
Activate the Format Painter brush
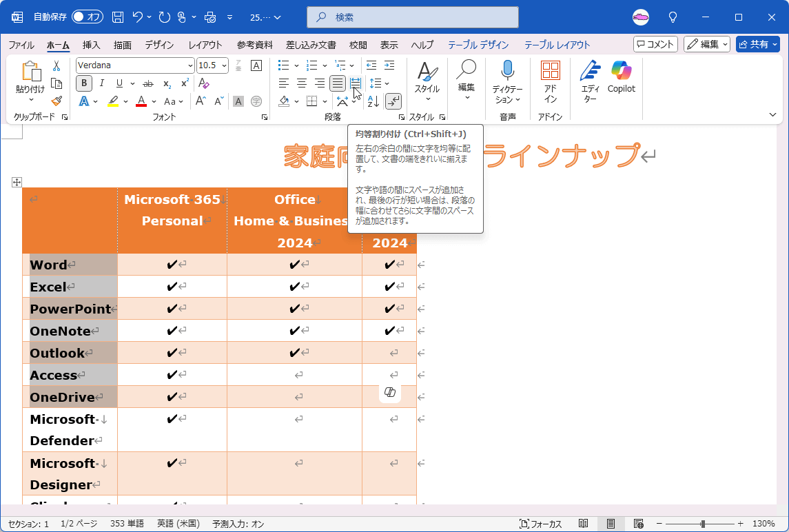57,101
